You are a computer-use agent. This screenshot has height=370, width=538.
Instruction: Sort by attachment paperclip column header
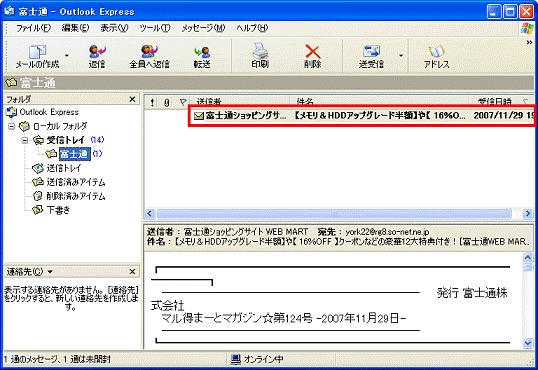click(x=166, y=102)
